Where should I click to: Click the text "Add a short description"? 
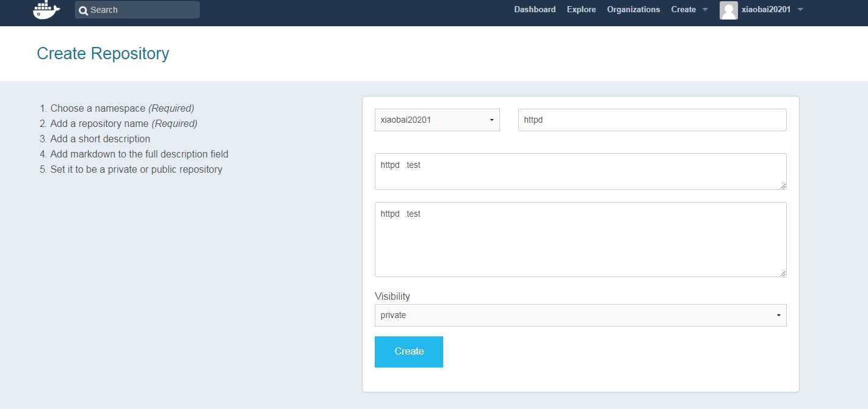pos(100,139)
